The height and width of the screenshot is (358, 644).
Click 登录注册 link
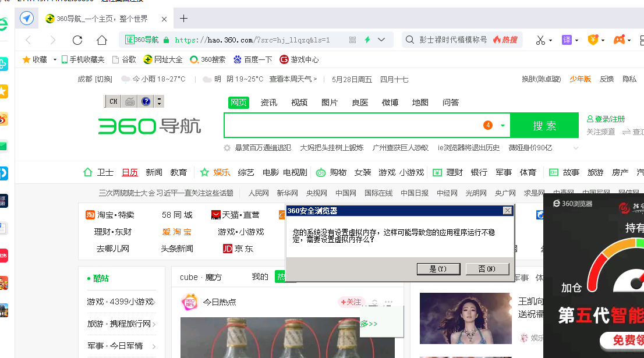click(x=606, y=119)
